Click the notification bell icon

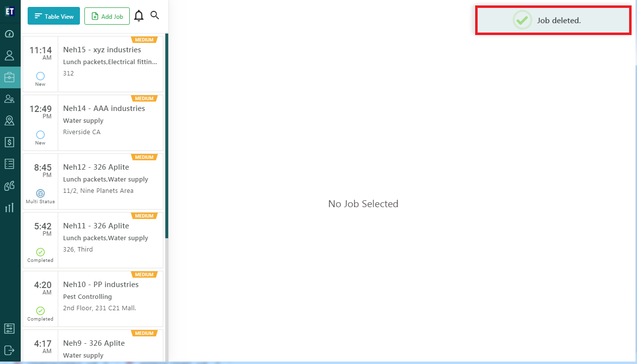pos(139,16)
